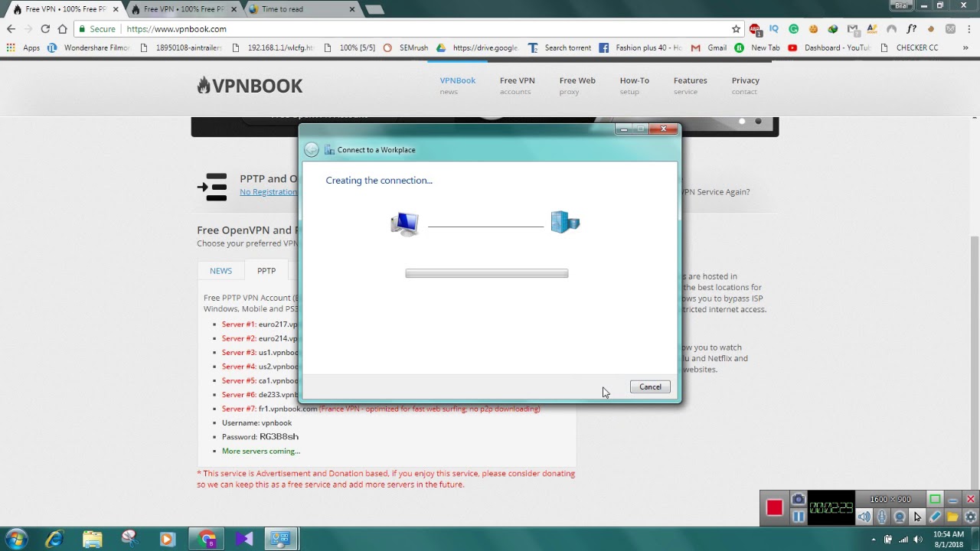Image resolution: width=980 pixels, height=551 pixels.
Task: Open the 1600 × 900 resolution selector
Action: (x=890, y=499)
